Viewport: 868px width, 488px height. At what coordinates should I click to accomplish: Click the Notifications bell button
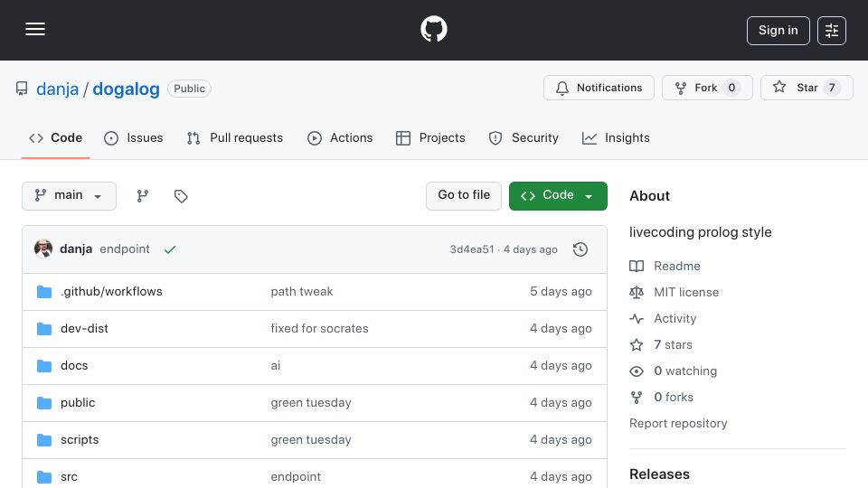pos(599,88)
